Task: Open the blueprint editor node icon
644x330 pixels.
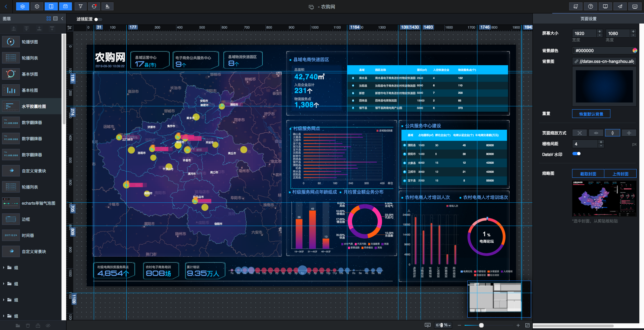Action: click(575, 6)
